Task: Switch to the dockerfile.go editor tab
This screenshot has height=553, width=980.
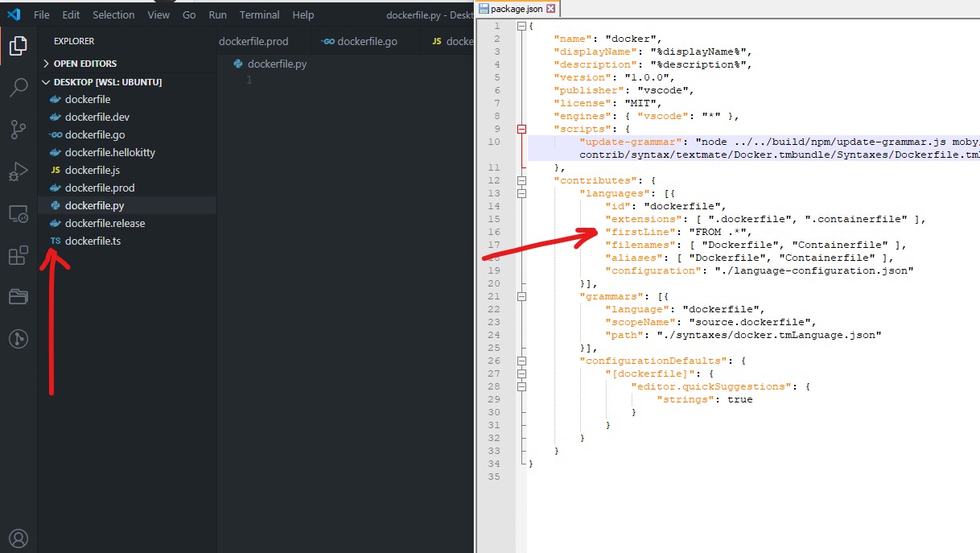Action: (366, 41)
